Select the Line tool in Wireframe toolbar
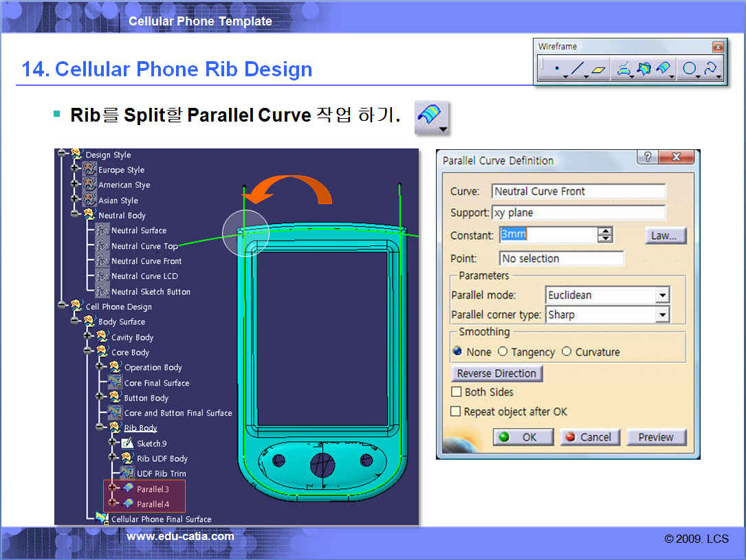 pyautogui.click(x=578, y=69)
